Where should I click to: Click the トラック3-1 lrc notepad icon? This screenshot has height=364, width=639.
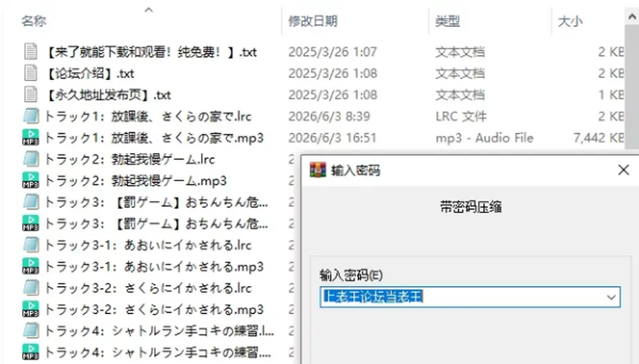tap(31, 245)
